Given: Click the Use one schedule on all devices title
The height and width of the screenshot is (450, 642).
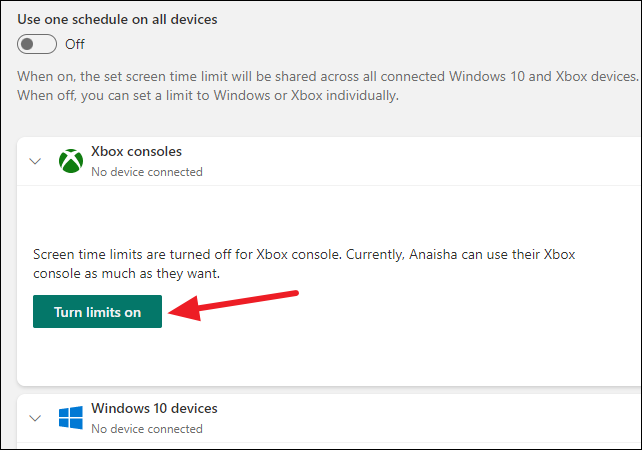Looking at the screenshot, I should (118, 19).
